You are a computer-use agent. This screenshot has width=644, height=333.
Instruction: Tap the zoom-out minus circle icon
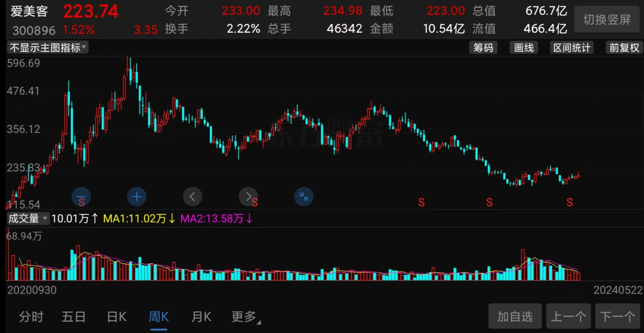81,197
